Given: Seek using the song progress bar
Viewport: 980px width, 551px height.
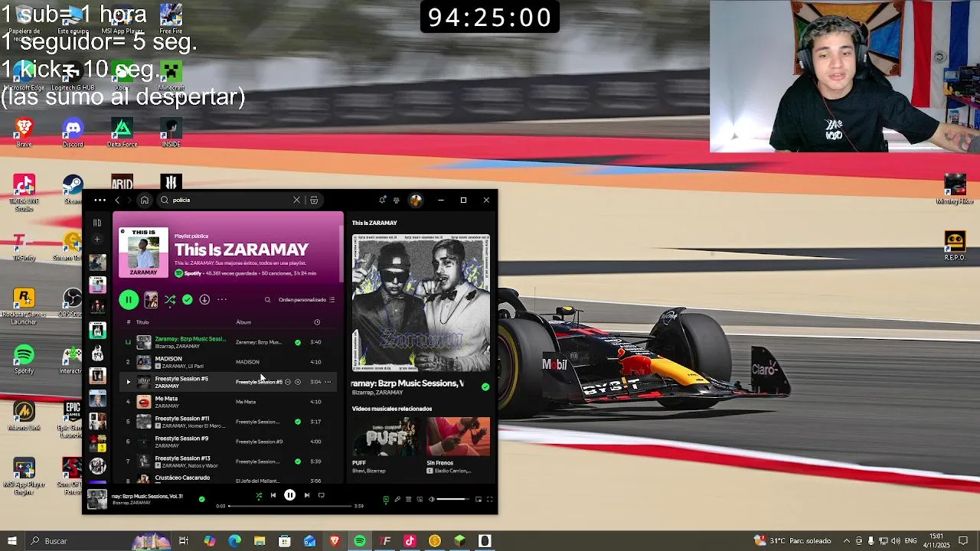Looking at the screenshot, I should [290, 506].
